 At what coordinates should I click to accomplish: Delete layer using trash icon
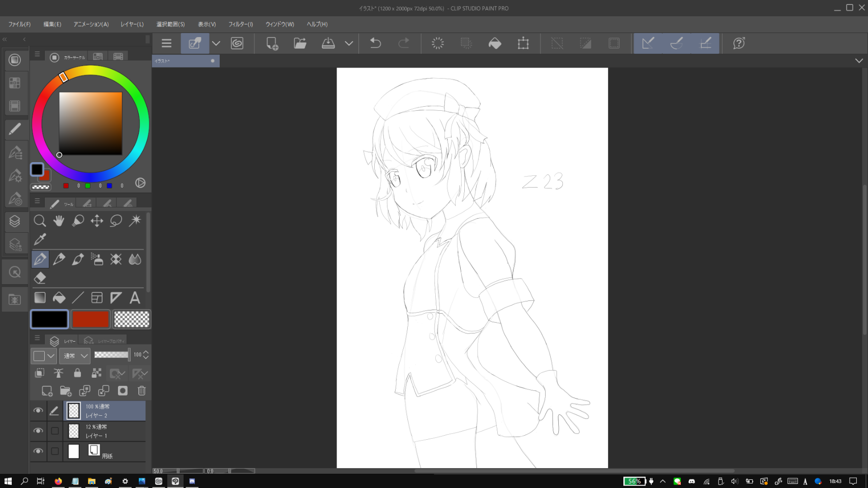pos(142,391)
